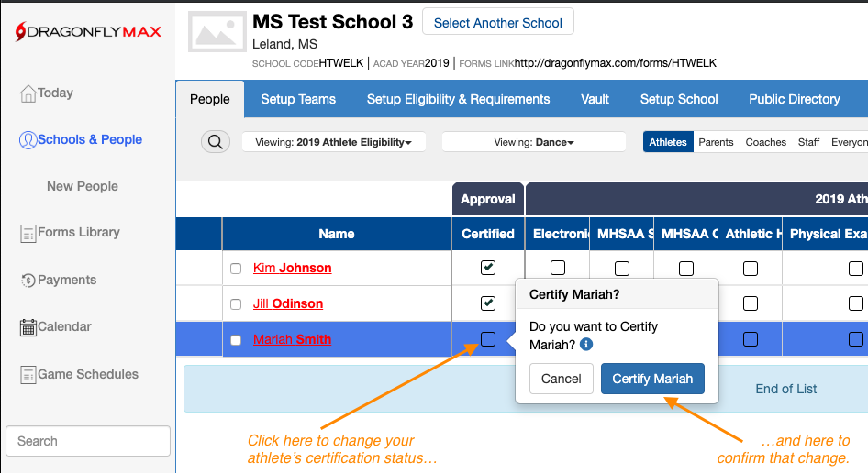Open the Vault tab
This screenshot has width=868, height=473.
pyautogui.click(x=595, y=99)
